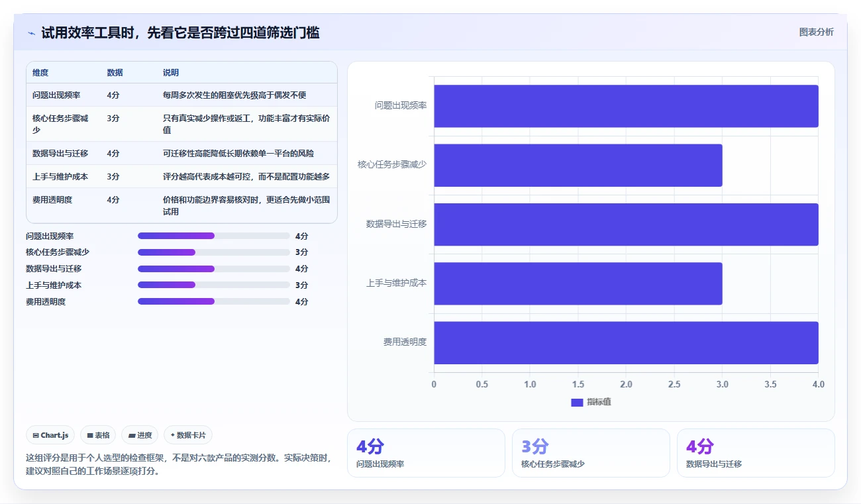The width and height of the screenshot is (861, 504).
Task: Click the 上手与维护成本 progress bar
Action: [214, 285]
